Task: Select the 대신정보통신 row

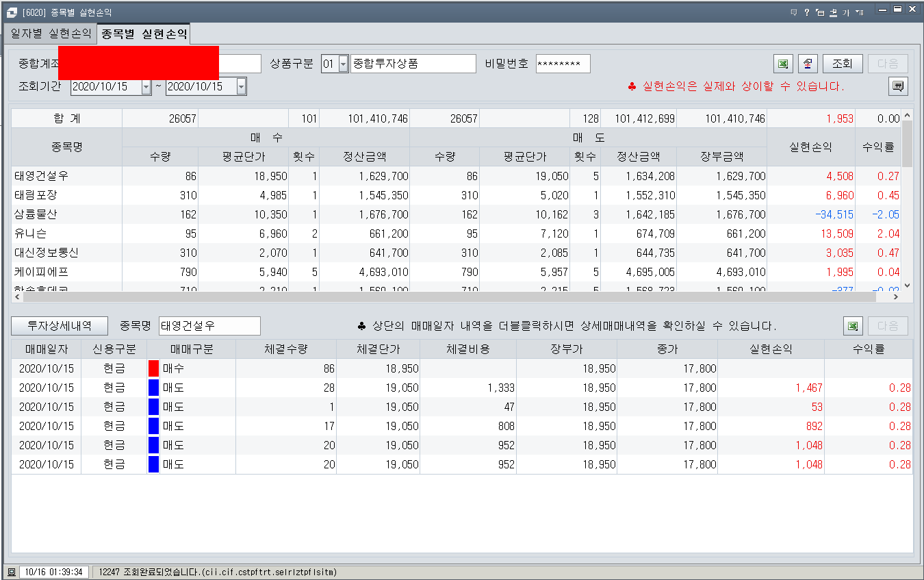Action: tap(456, 253)
